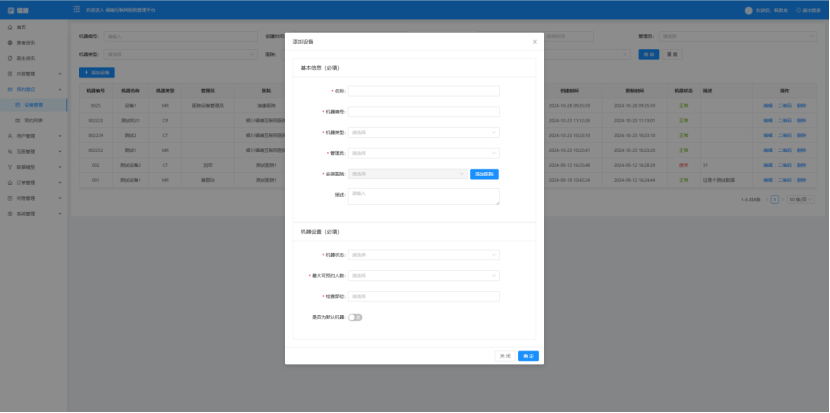Click the 订单管理 icon in the sidebar
The image size is (830, 413).
[10, 183]
